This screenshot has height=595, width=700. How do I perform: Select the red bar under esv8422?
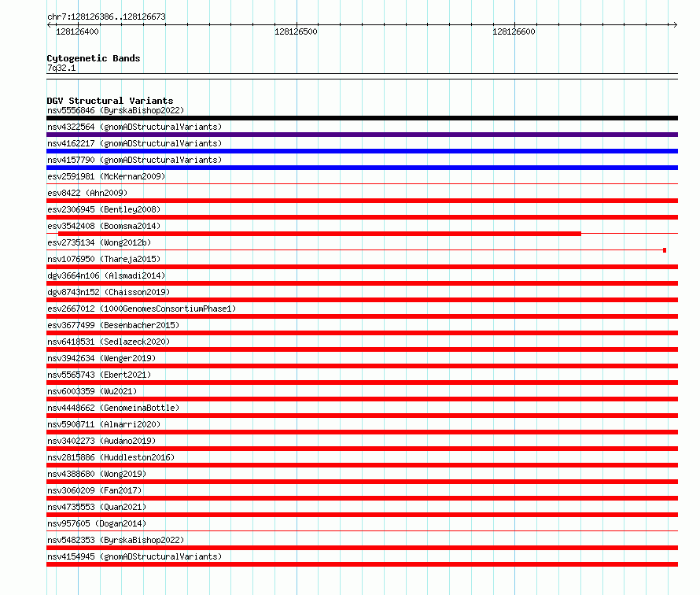point(362,201)
